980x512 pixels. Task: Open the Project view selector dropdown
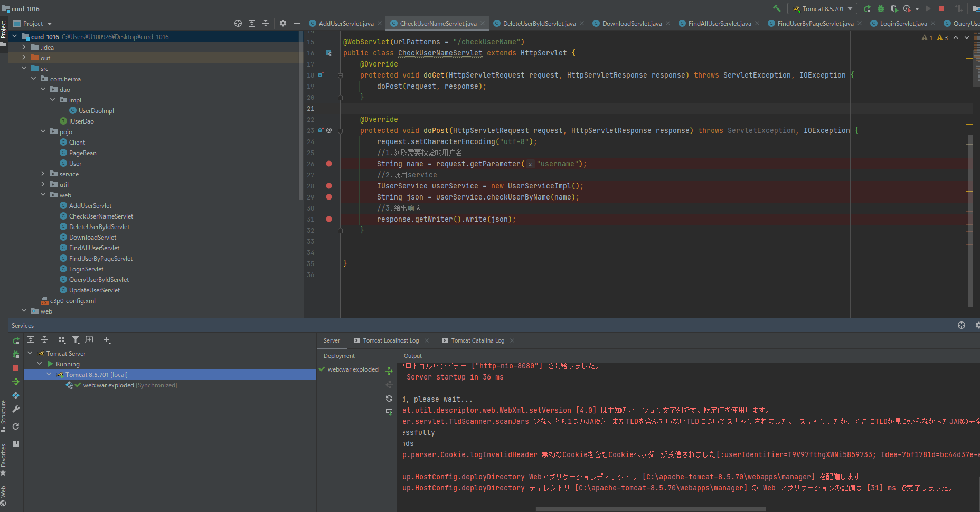pyautogui.click(x=33, y=24)
